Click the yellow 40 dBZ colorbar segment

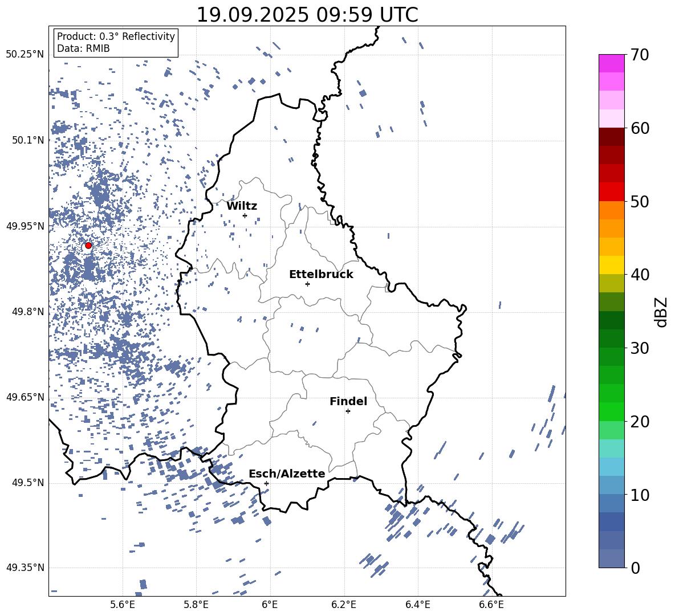[611, 265]
